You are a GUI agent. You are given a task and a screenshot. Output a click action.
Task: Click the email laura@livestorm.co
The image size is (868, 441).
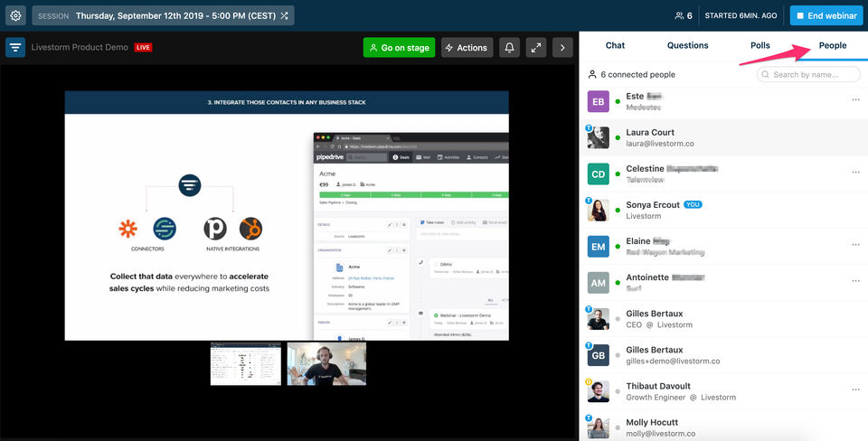(x=660, y=144)
